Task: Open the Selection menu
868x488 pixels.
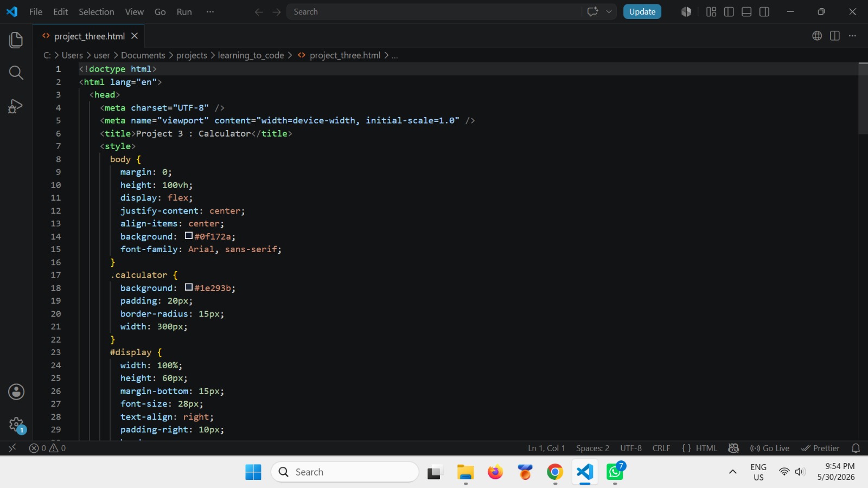Action: point(96,12)
